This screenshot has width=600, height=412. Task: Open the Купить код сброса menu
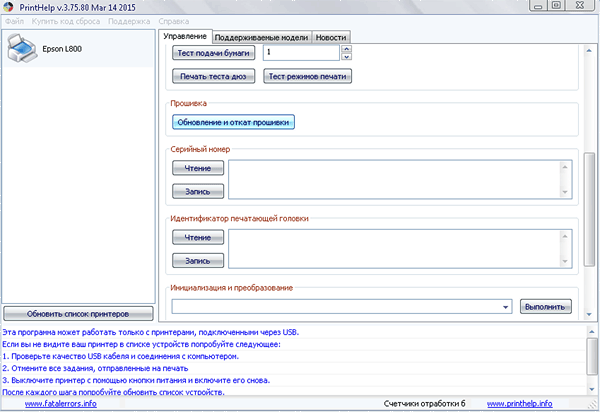coord(66,21)
